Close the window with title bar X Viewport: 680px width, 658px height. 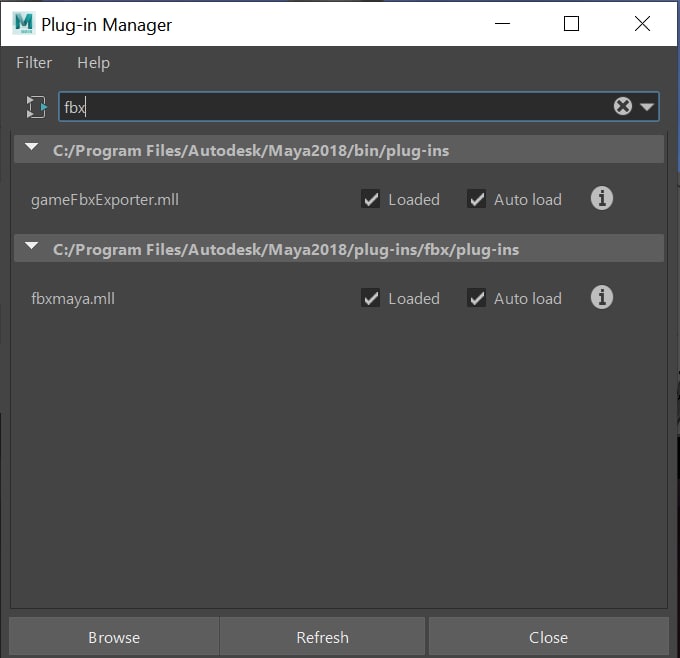(x=642, y=23)
